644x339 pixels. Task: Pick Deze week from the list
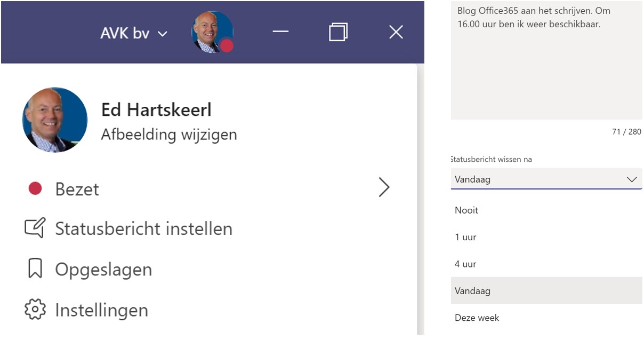pos(477,318)
